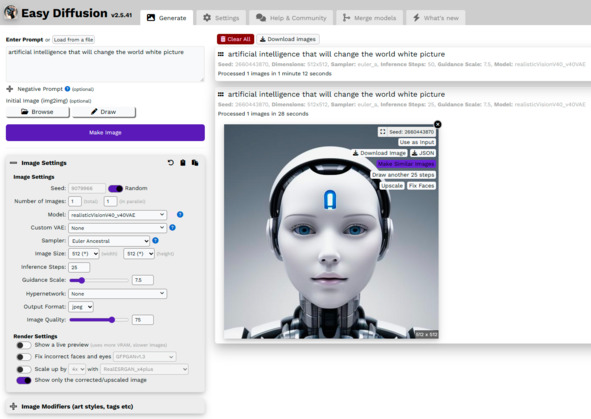Open the Merge models tab
Screen dimensions: 591x419
tap(369, 18)
